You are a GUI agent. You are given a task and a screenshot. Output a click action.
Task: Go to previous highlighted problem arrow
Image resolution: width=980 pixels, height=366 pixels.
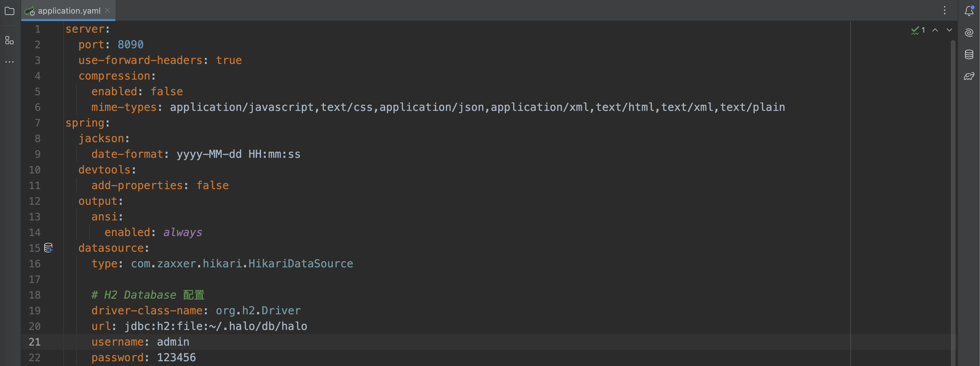point(935,30)
